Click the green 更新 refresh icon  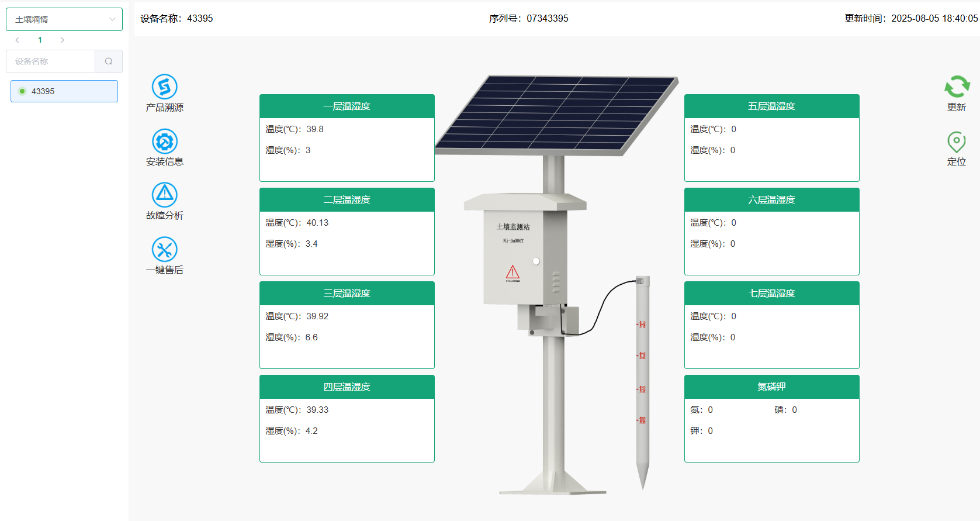(957, 87)
